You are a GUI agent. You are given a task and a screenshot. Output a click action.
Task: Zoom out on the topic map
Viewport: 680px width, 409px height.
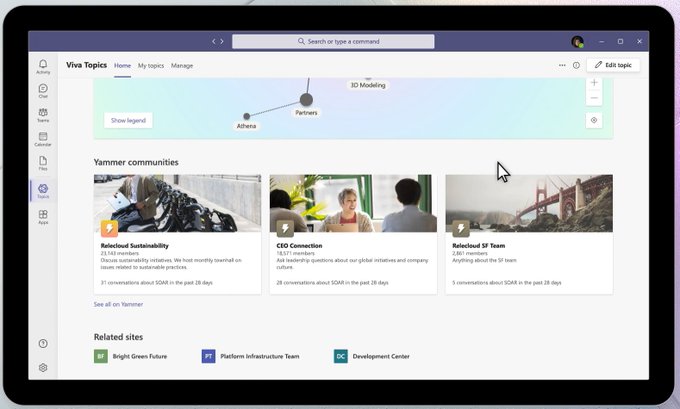[594, 98]
